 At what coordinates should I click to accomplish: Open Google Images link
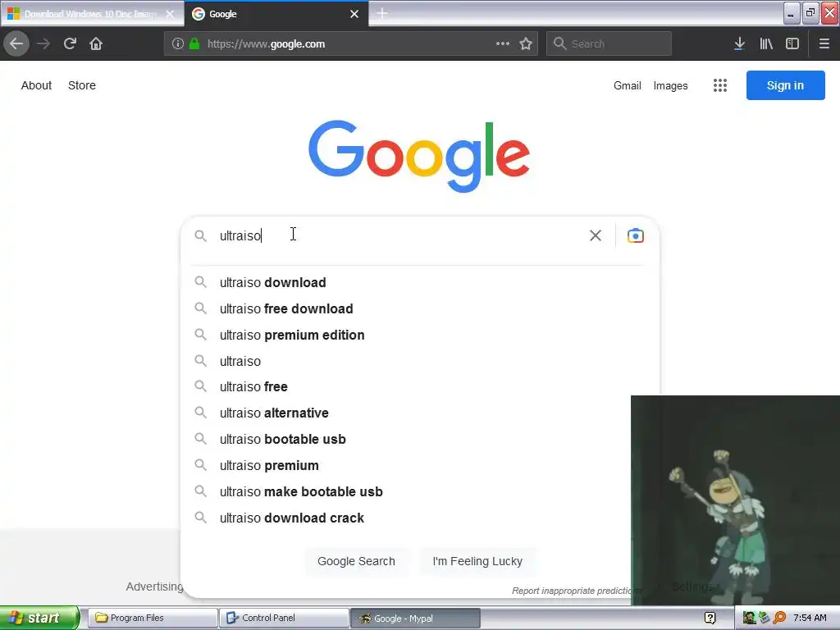click(x=670, y=85)
